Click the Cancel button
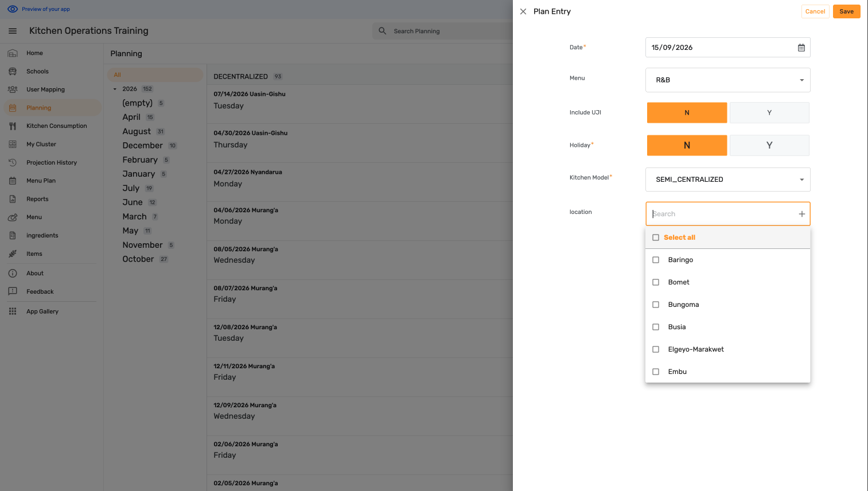 coord(815,11)
